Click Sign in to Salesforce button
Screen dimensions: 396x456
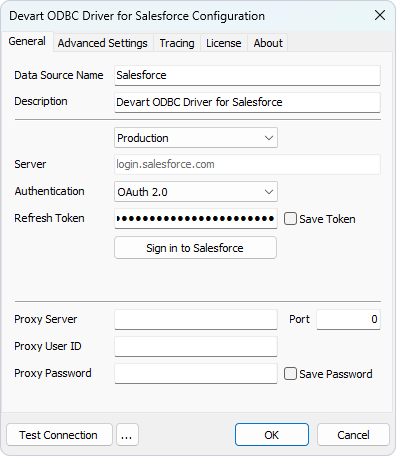(195, 248)
